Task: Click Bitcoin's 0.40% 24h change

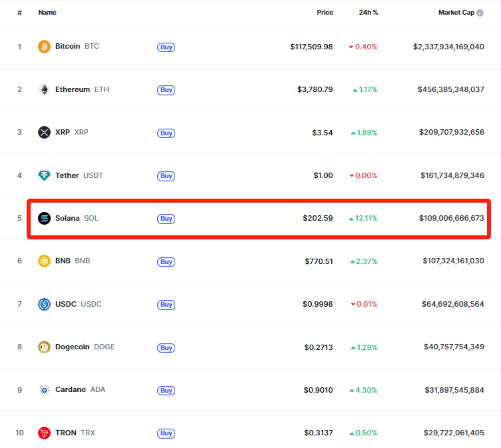Action: coord(363,47)
